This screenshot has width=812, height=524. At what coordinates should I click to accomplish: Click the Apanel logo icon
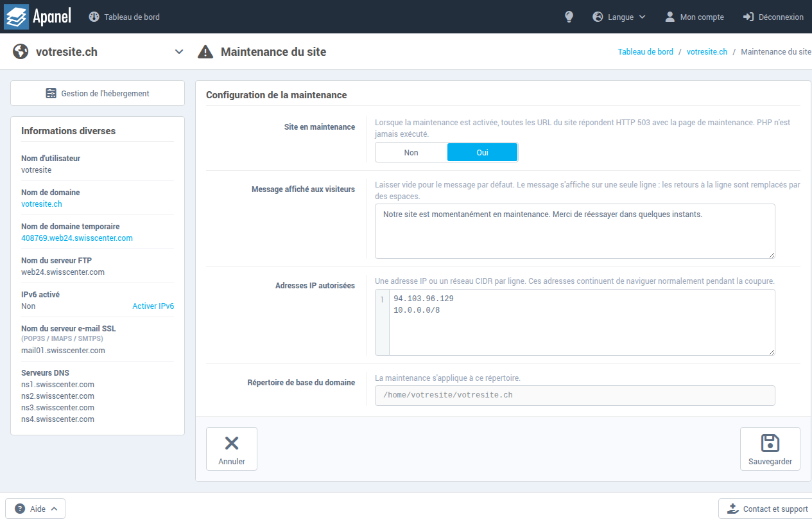pyautogui.click(x=17, y=17)
